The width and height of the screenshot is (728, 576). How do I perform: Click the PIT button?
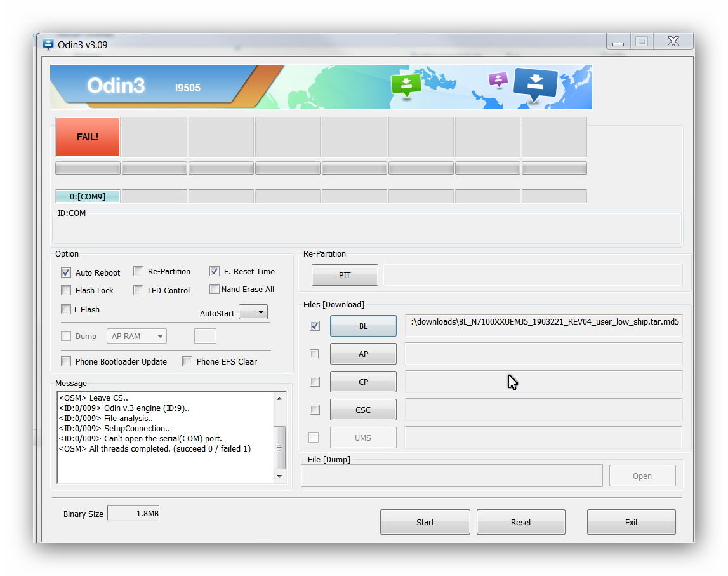(x=345, y=275)
